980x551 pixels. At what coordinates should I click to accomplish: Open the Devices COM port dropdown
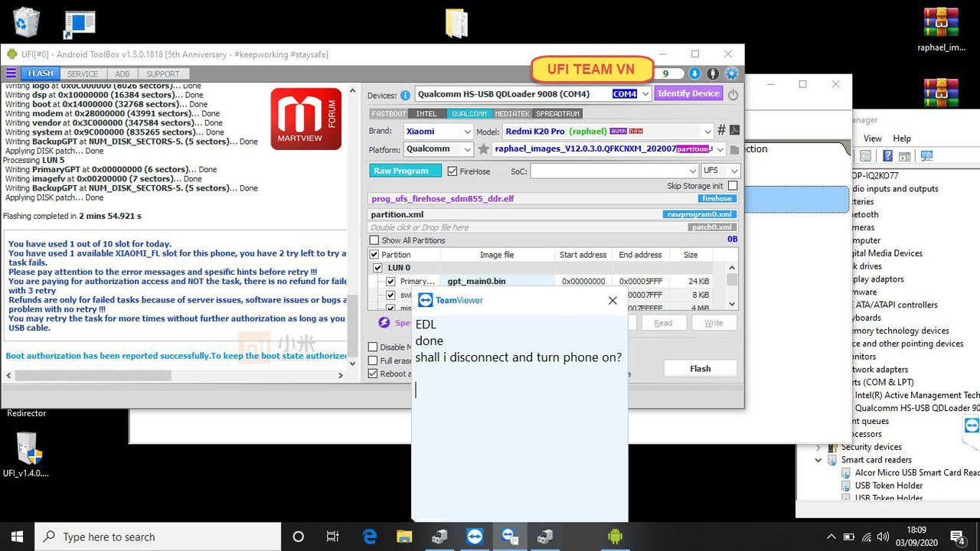[x=645, y=94]
